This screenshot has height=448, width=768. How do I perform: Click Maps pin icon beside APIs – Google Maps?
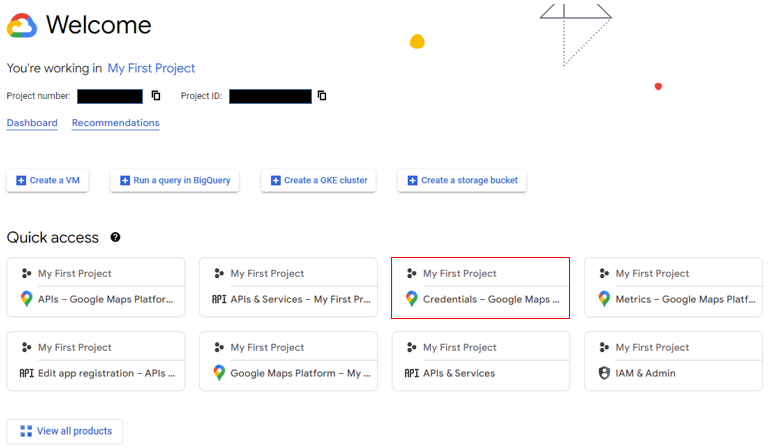tap(26, 299)
